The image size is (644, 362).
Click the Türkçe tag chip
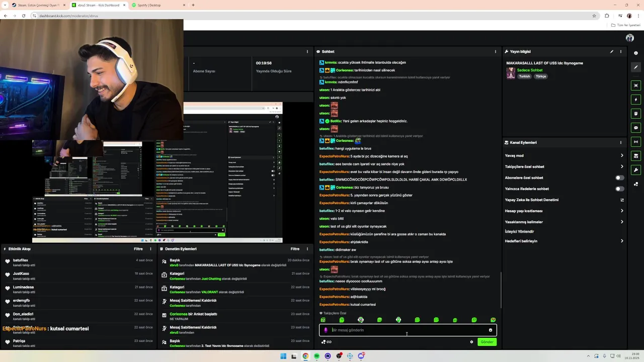coord(541,76)
